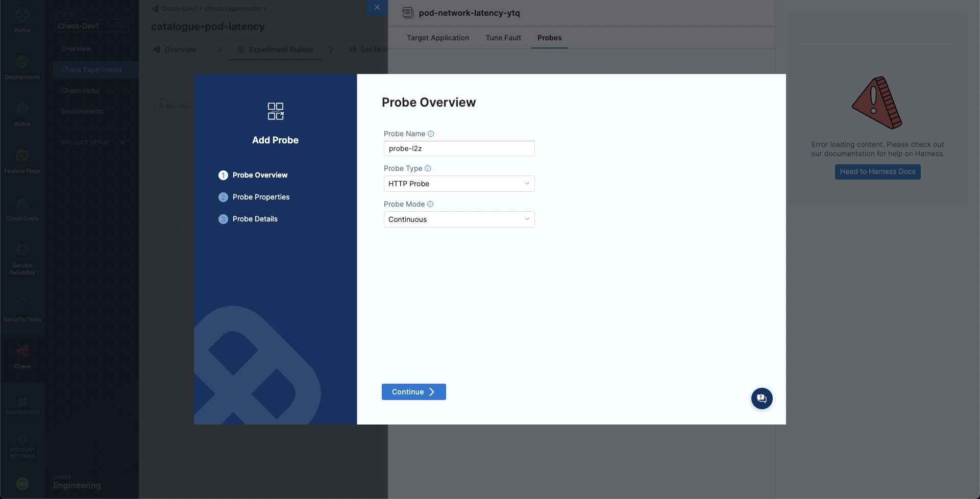Click the Home icon in sidebar
The image size is (980, 499).
[x=22, y=15]
